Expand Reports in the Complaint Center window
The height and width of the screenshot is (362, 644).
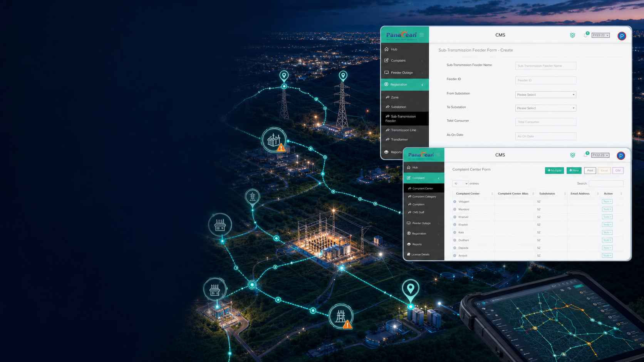click(x=424, y=244)
